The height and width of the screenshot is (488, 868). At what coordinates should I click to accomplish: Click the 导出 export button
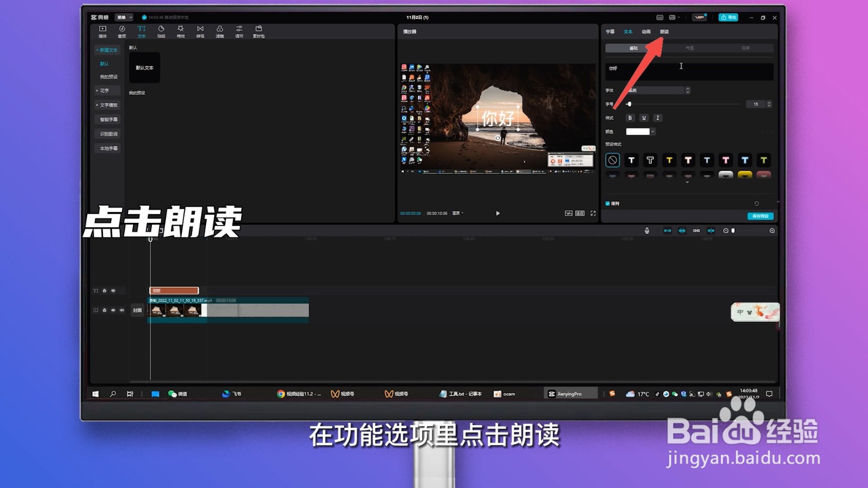(x=729, y=17)
